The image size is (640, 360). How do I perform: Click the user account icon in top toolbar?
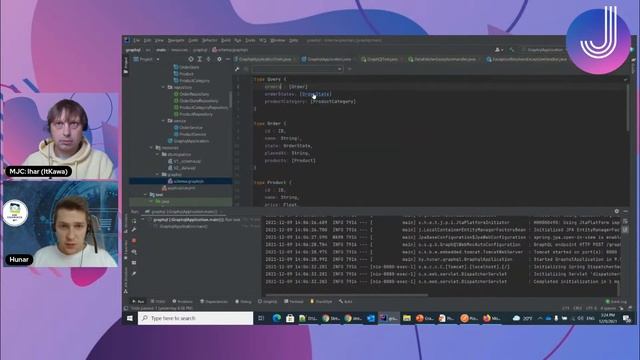pyautogui.click(x=498, y=50)
